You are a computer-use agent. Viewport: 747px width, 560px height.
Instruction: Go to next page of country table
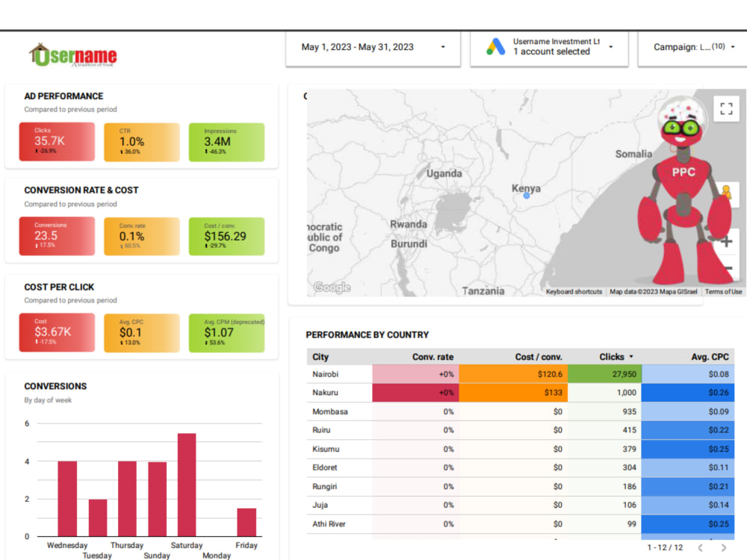(724, 547)
